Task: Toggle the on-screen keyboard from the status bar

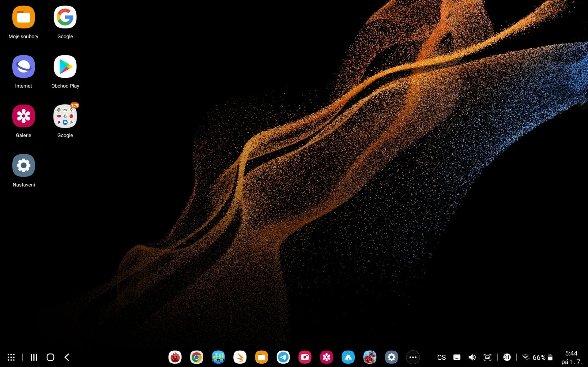Action: point(457,357)
